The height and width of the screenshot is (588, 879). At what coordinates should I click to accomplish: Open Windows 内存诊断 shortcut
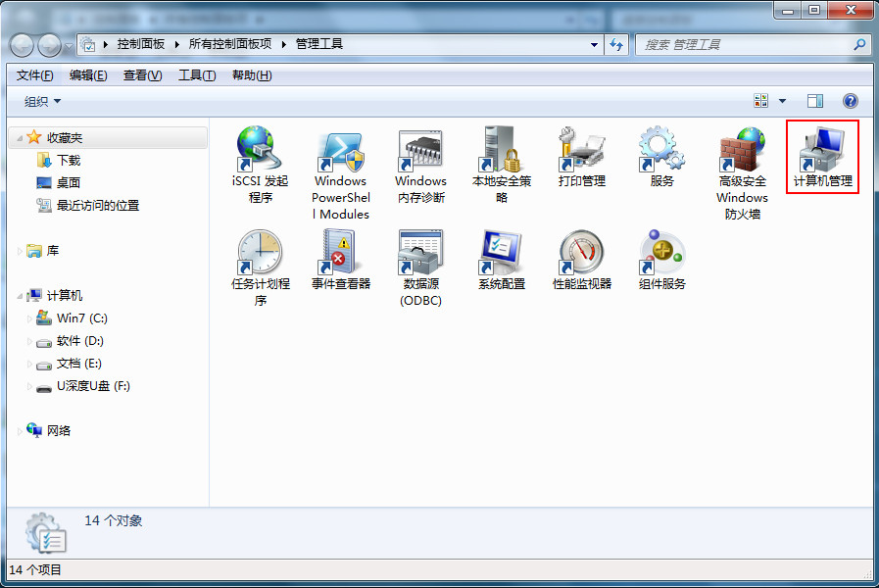(420, 165)
